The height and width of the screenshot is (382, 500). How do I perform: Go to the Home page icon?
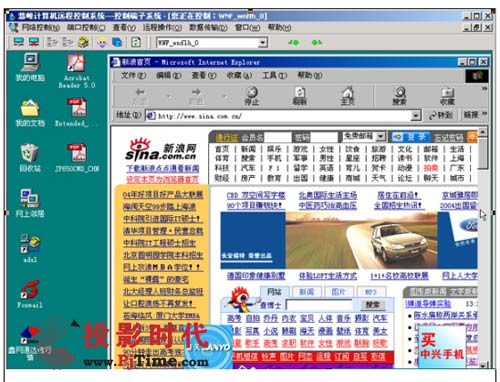(347, 96)
